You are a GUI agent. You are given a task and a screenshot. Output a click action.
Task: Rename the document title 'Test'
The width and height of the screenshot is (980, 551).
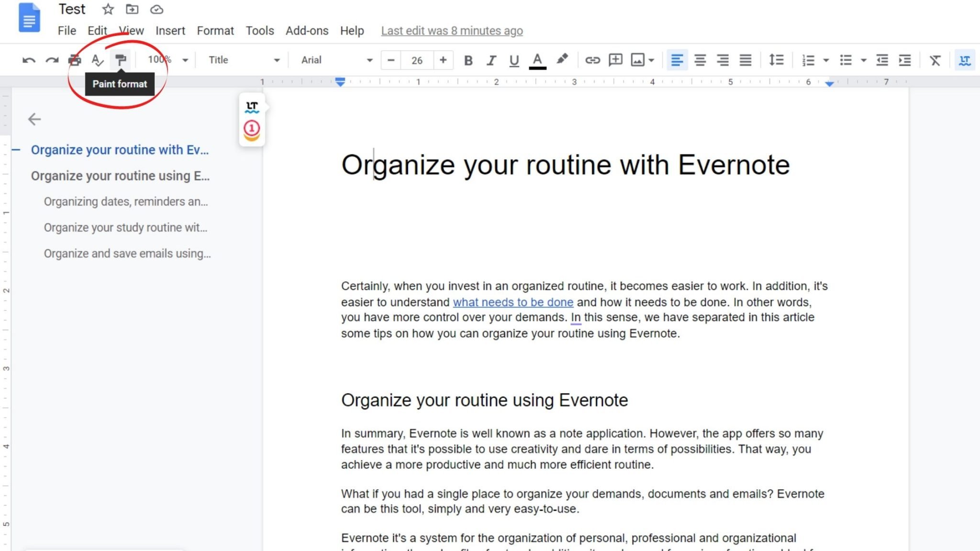click(x=72, y=9)
